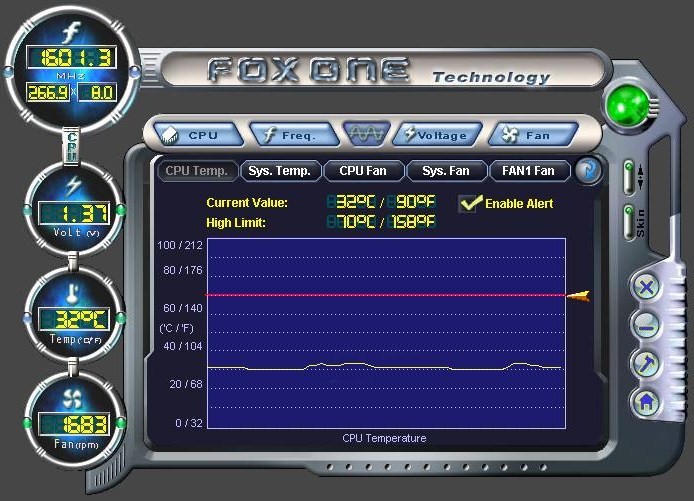Image resolution: width=694 pixels, height=501 pixels.
Task: Click right green knob on temperature gauge
Action: [121, 318]
